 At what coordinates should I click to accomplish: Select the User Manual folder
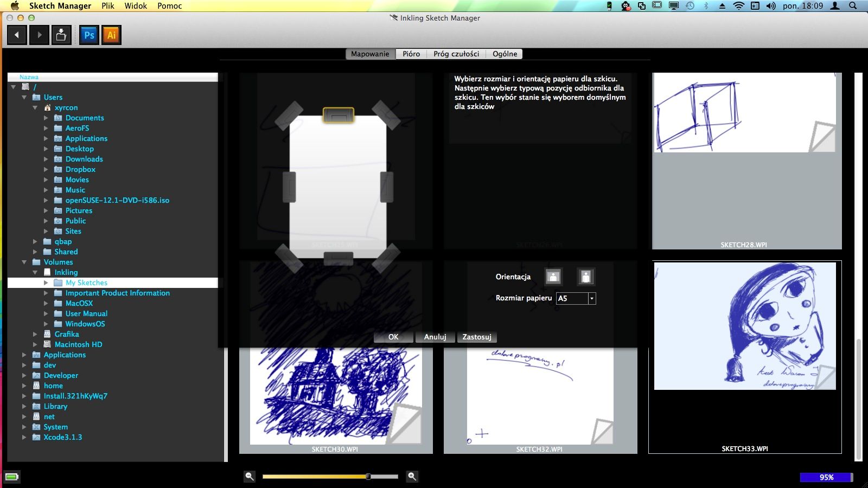86,313
